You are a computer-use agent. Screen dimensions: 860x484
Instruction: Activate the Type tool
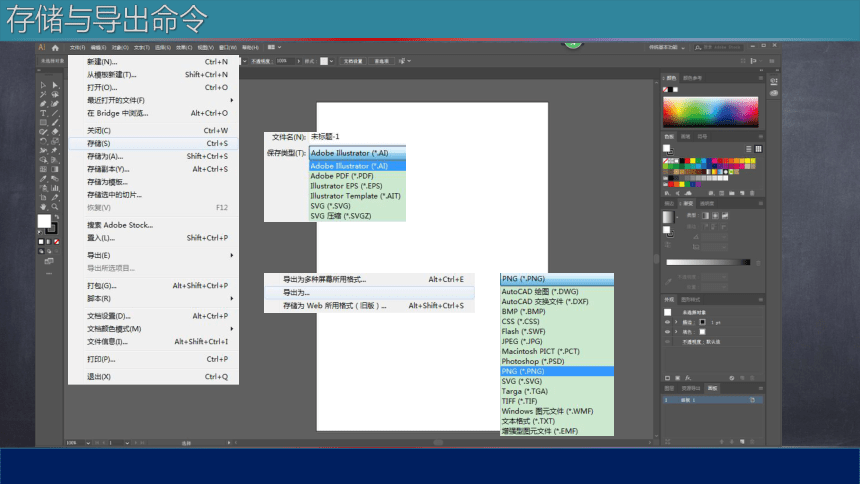pos(43,113)
